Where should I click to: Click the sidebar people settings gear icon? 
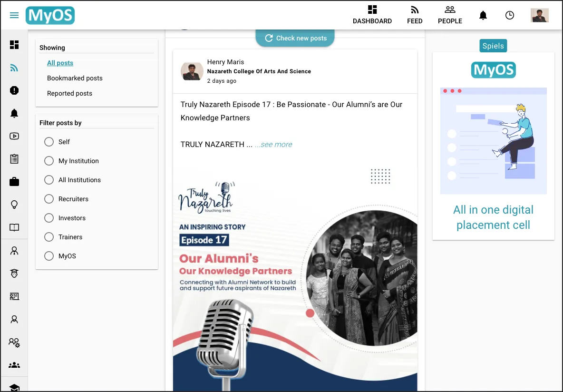14,343
